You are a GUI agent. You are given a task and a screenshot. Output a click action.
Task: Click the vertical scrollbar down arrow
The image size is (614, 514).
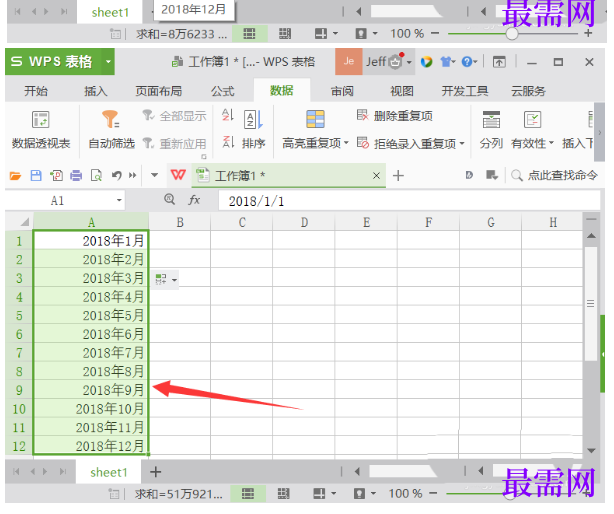pos(591,451)
